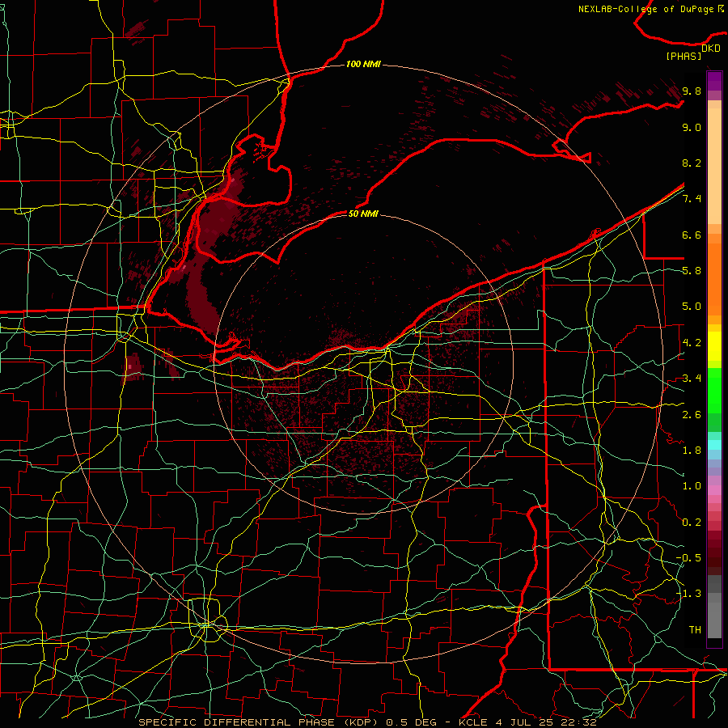Click the 6.6 scale value
This screenshot has width=728, height=728.
(x=692, y=235)
